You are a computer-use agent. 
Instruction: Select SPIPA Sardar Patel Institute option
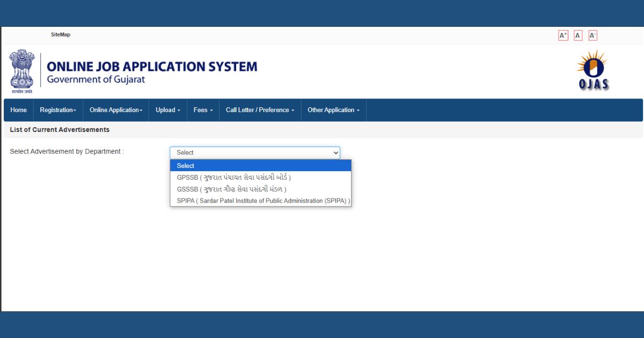click(x=261, y=201)
